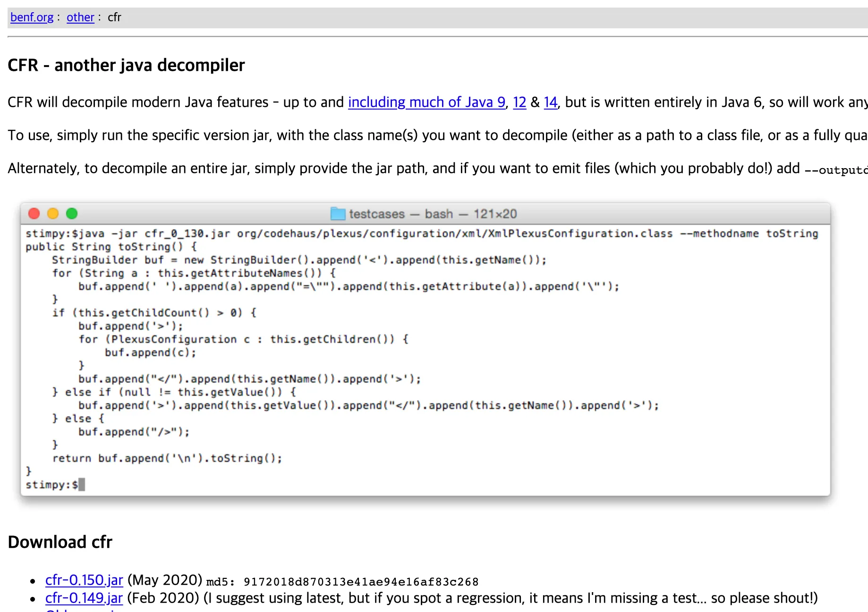Click the '--outputdir' code text in paragraph
868x612 pixels.
[x=836, y=170]
